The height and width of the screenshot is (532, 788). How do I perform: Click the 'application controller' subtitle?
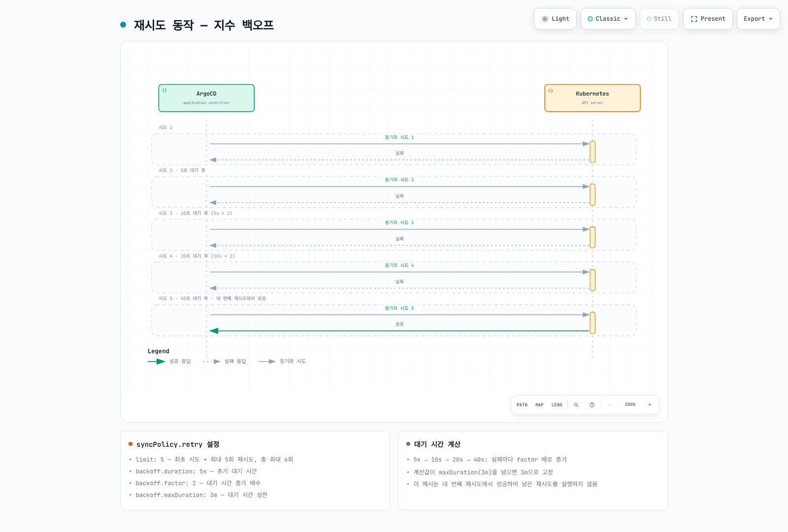click(206, 103)
